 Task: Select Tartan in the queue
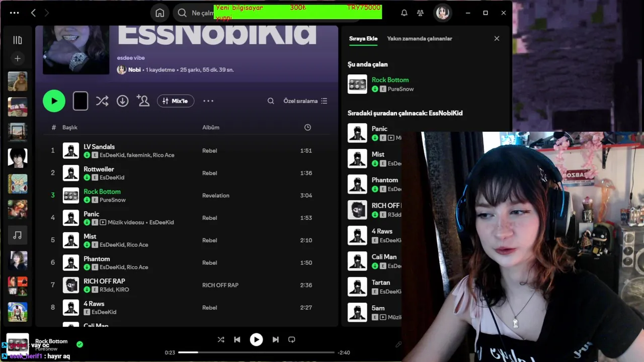381,283
